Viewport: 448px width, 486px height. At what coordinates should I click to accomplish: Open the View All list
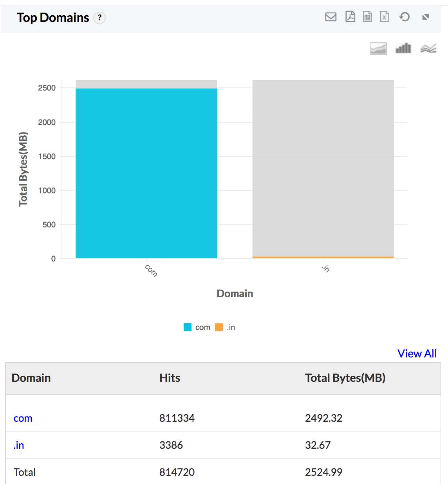417,353
